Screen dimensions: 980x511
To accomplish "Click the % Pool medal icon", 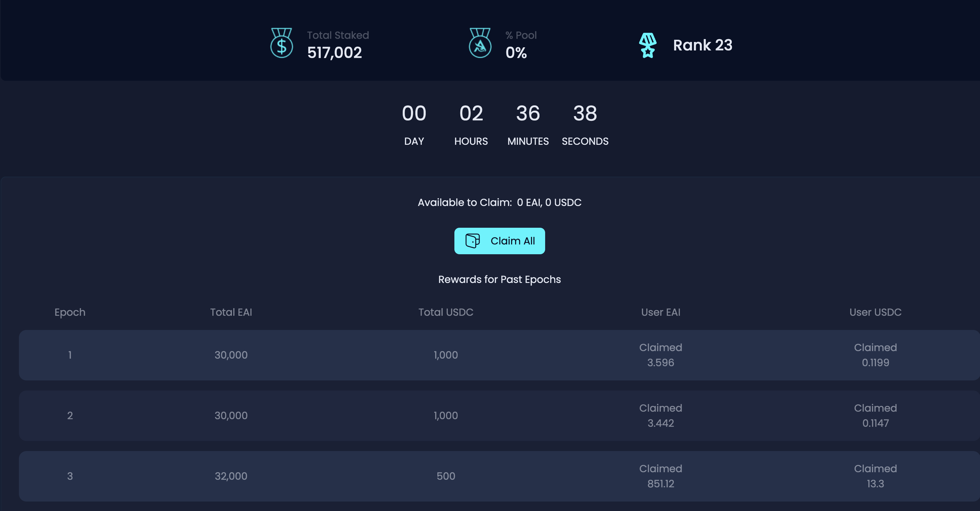I will click(x=480, y=43).
